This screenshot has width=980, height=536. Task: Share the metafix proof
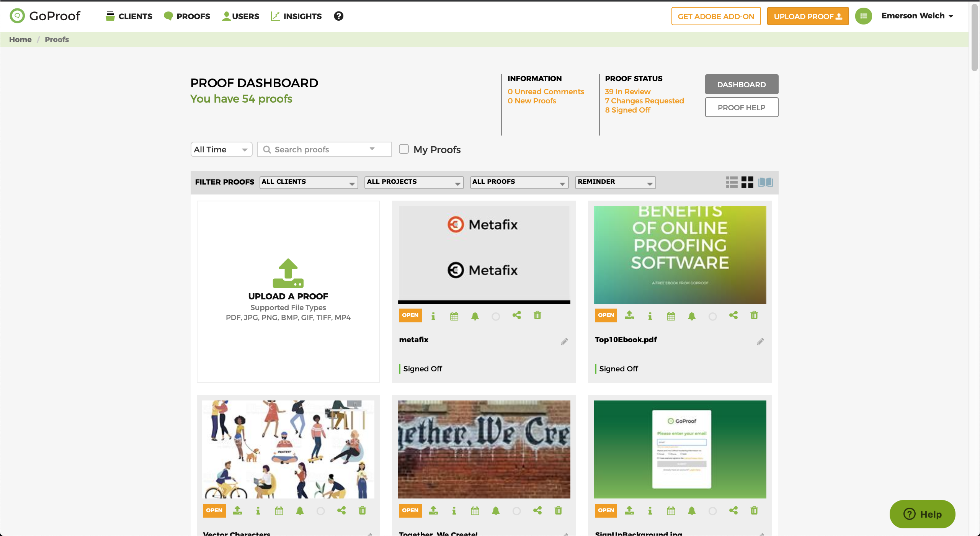(x=516, y=315)
